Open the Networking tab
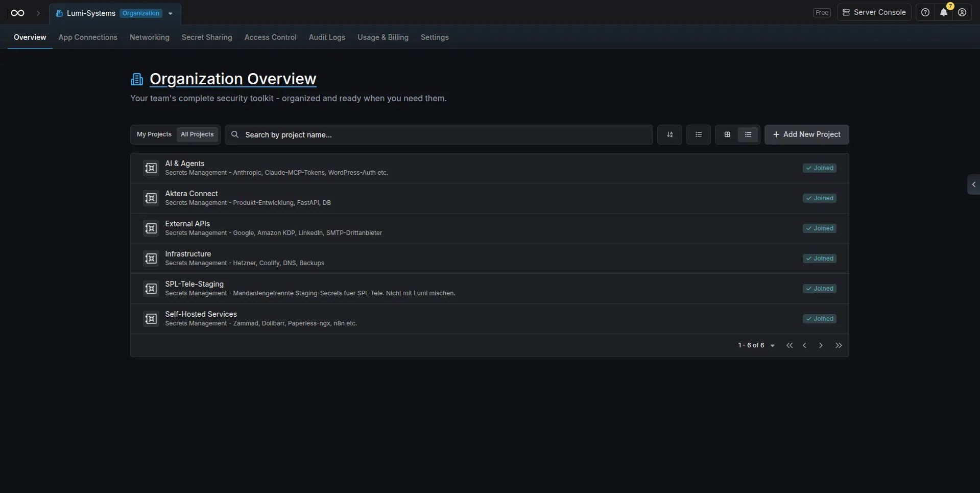Screen dimensions: 980x493 [x=150, y=37]
